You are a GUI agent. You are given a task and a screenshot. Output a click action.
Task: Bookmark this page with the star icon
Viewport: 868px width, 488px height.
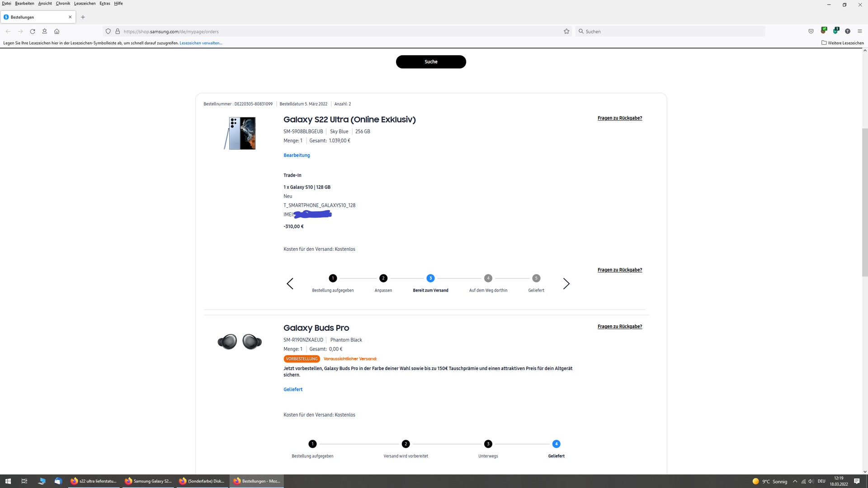coord(566,32)
